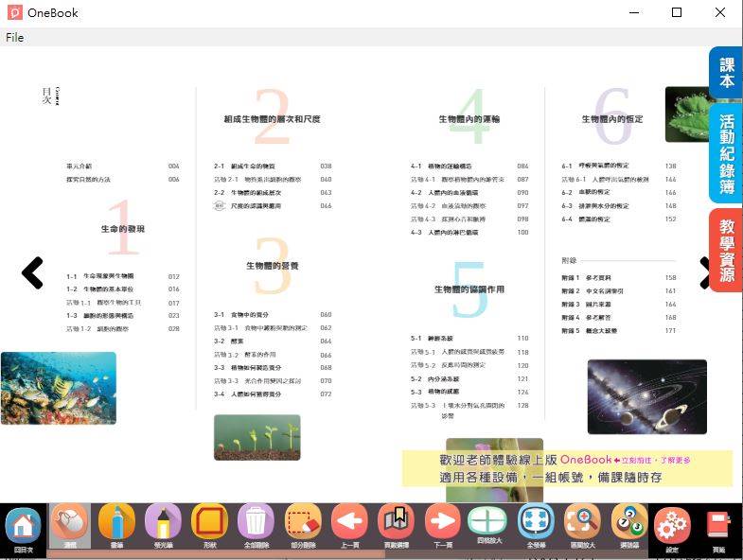Click the 附錄 2 中文名詞索引 entry

(619, 291)
